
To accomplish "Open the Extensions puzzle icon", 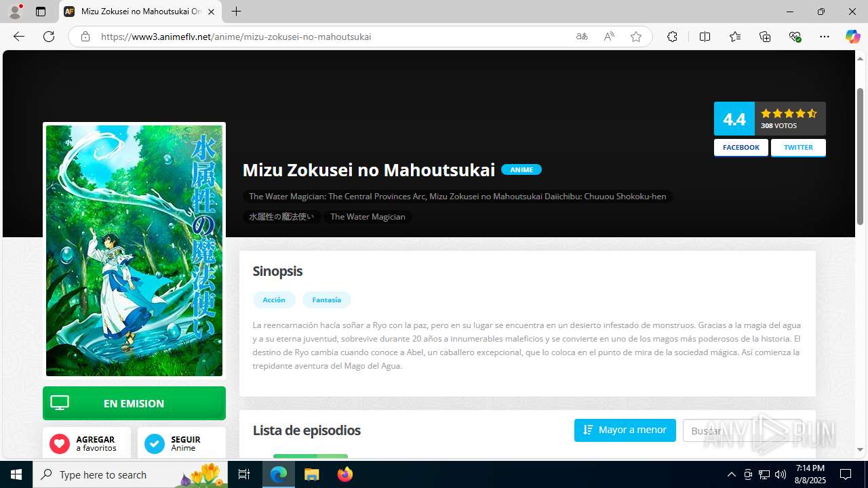I will point(672,37).
